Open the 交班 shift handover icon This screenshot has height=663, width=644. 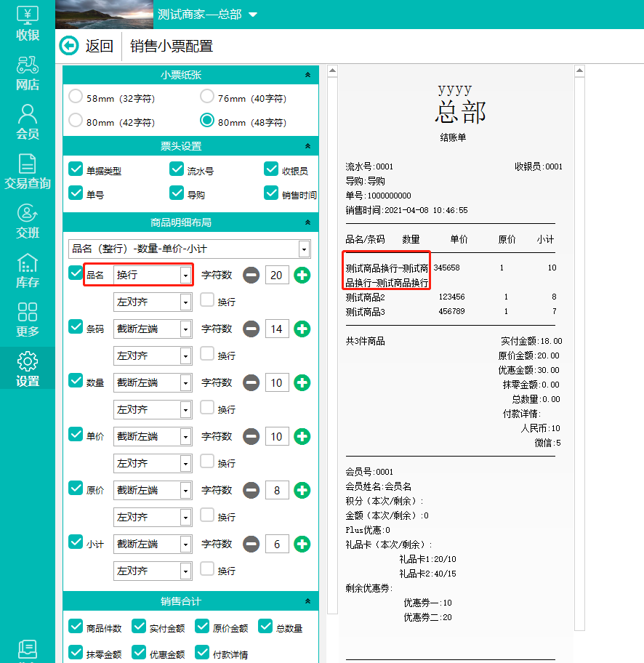pos(28,221)
